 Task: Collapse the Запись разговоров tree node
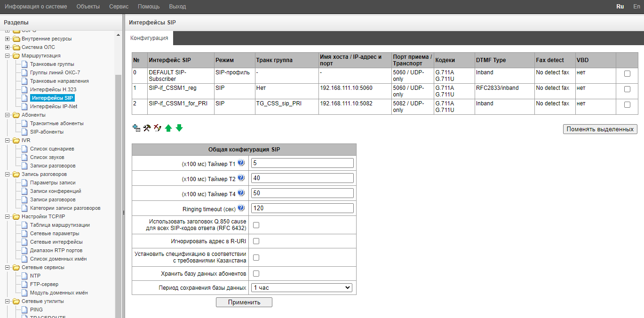(7, 174)
